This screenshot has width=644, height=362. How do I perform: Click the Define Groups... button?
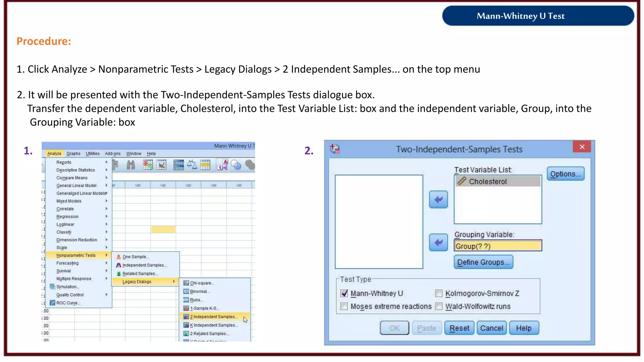pyautogui.click(x=483, y=262)
